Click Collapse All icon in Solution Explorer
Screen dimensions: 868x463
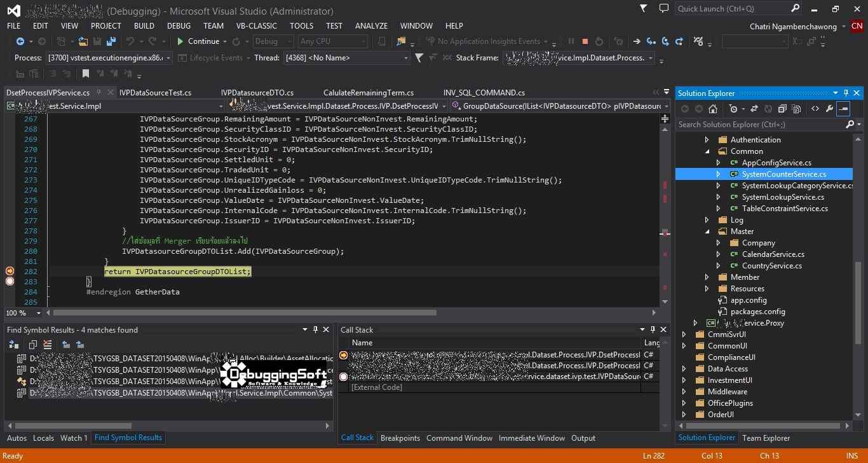[x=782, y=109]
